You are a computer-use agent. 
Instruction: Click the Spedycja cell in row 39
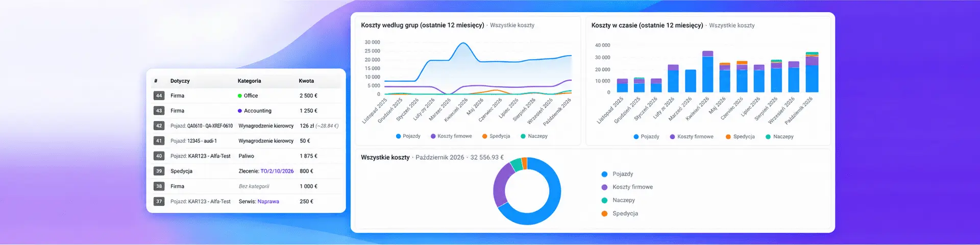181,171
